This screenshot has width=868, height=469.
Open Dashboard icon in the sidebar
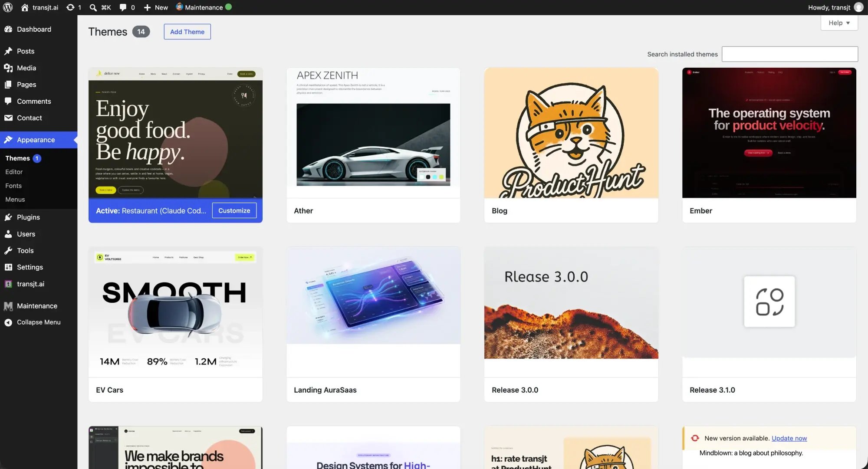pyautogui.click(x=8, y=29)
